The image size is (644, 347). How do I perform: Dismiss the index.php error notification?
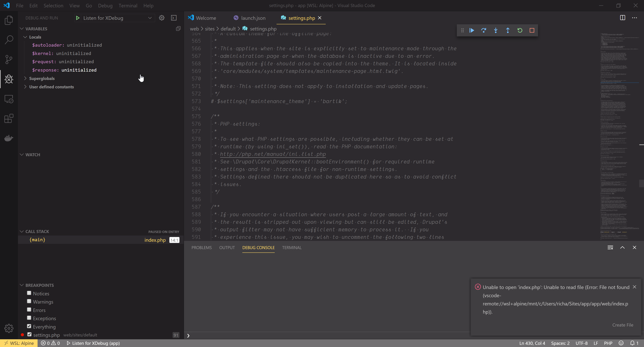[x=634, y=287]
